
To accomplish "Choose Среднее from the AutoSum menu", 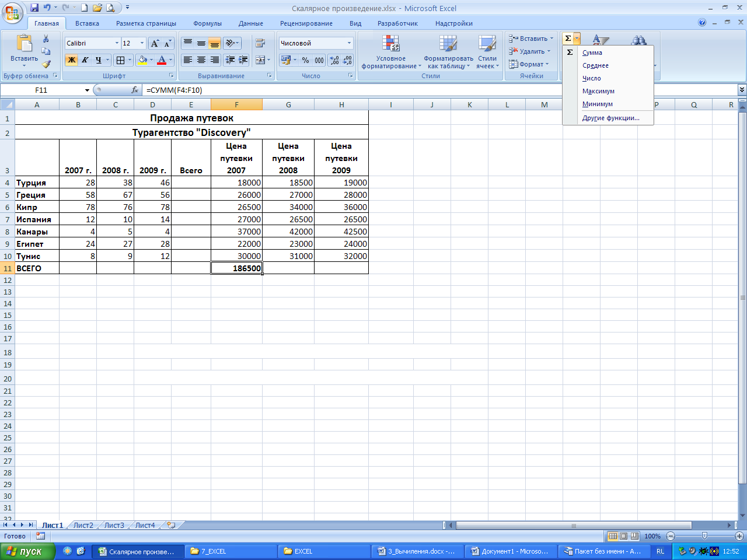I will [x=608, y=65].
